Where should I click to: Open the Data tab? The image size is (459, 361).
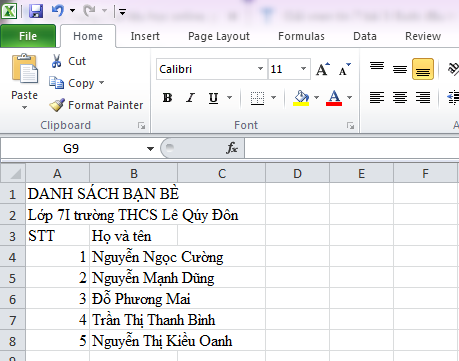pos(365,36)
